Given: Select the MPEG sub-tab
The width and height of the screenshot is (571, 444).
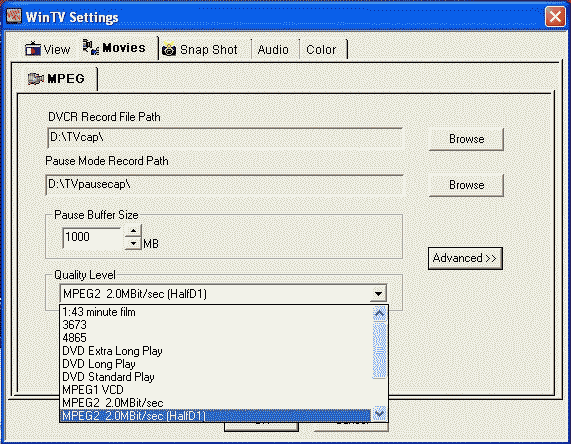Looking at the screenshot, I should pyautogui.click(x=57, y=79).
